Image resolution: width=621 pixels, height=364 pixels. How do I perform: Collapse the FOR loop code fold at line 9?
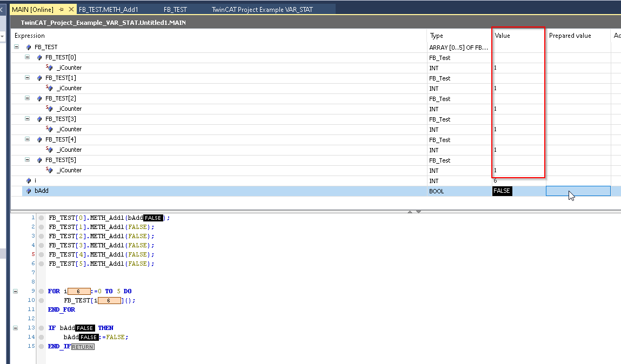click(x=16, y=291)
